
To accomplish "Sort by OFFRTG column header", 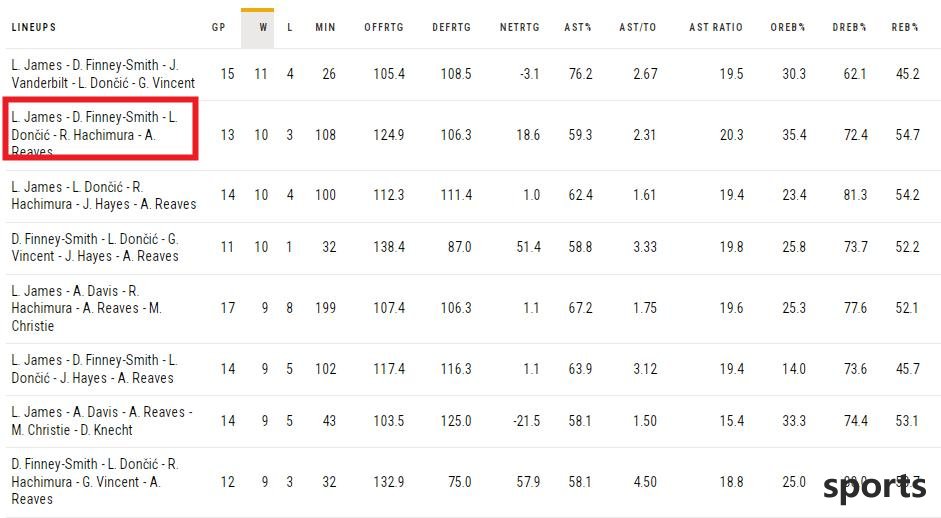I will [x=384, y=28].
